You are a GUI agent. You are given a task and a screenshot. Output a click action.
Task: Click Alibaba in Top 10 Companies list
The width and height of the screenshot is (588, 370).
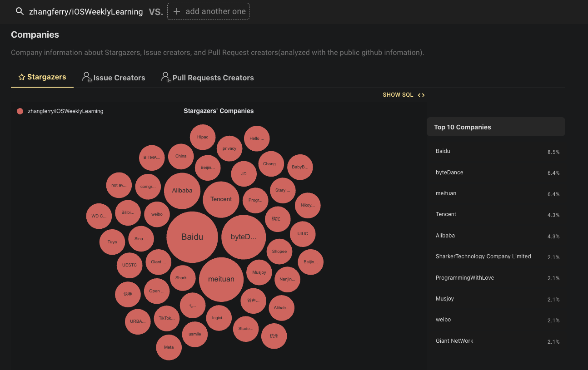point(445,236)
